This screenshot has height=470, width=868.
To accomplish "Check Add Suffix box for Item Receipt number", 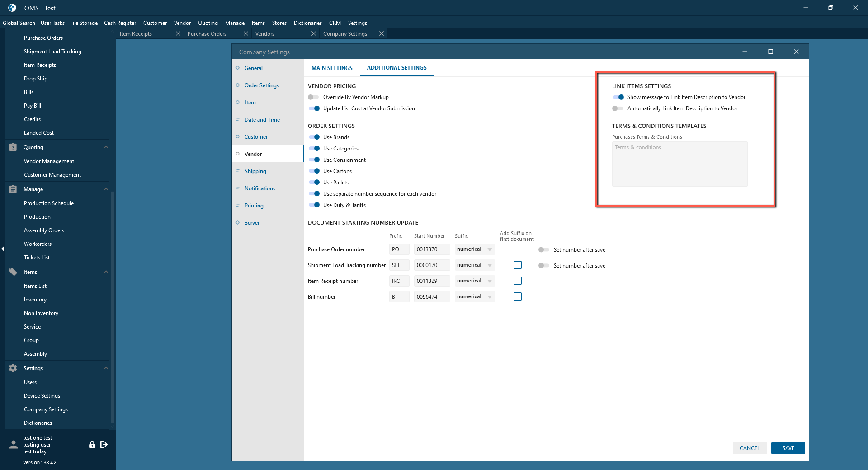I will click(x=518, y=281).
